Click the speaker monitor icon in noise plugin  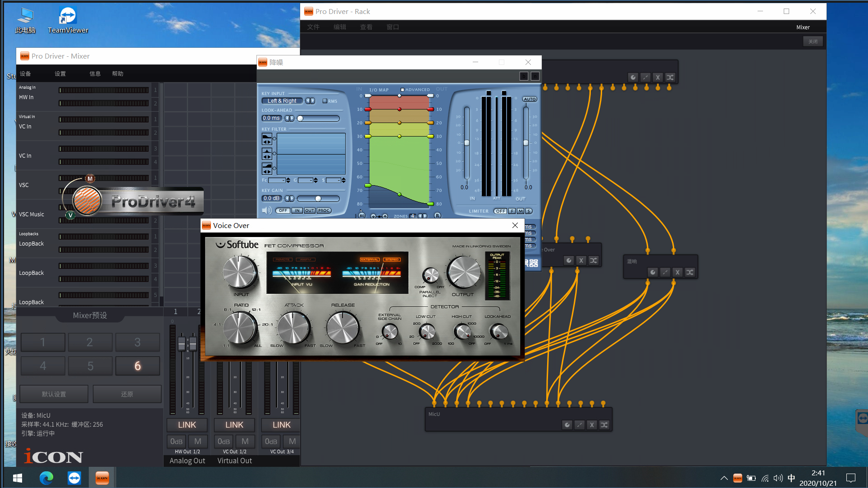coord(267,210)
